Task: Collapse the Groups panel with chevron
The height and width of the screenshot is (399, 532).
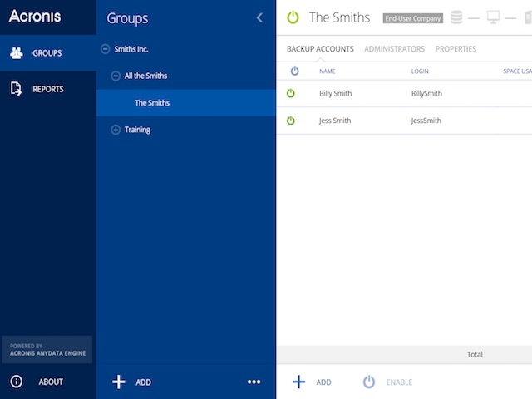Action: click(x=259, y=17)
